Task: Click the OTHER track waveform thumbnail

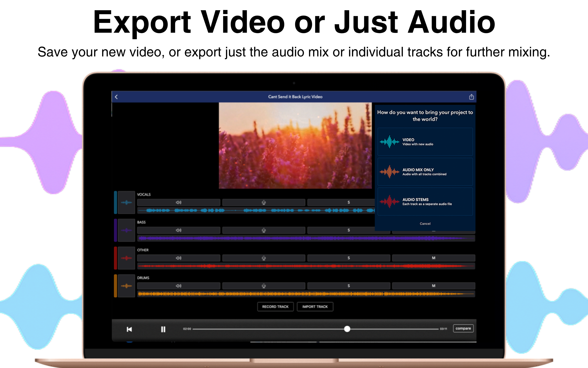Action: [126, 258]
